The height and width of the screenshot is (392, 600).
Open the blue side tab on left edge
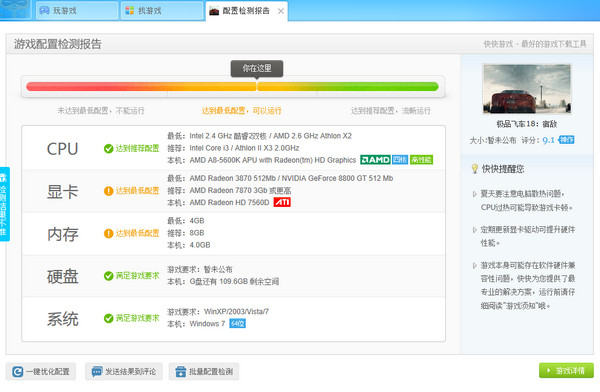(x=4, y=204)
